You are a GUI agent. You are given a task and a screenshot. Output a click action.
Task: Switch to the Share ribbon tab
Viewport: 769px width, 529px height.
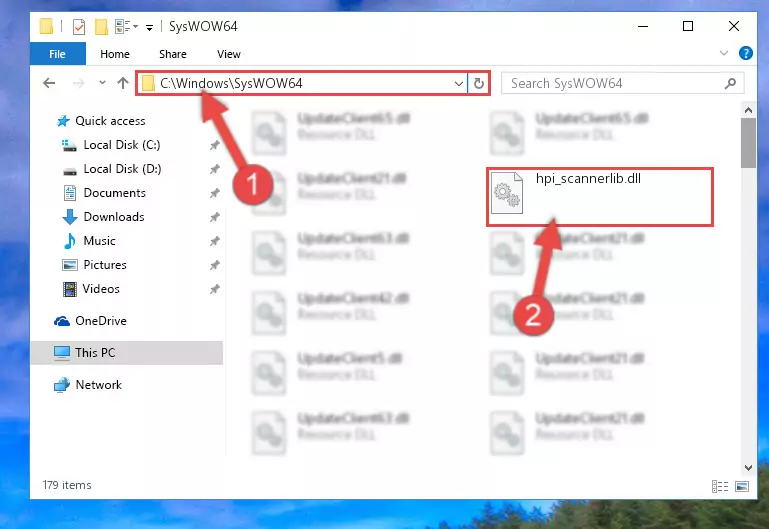point(173,54)
